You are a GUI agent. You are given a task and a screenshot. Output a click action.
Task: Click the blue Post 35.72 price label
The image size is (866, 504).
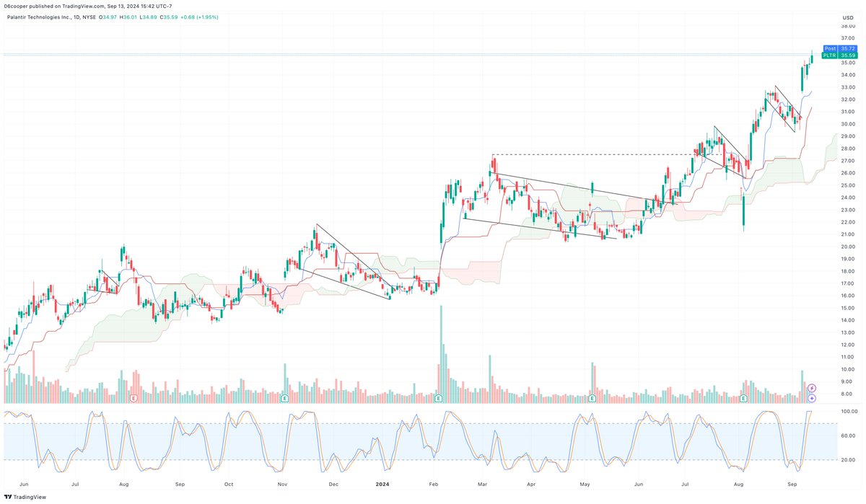point(841,48)
